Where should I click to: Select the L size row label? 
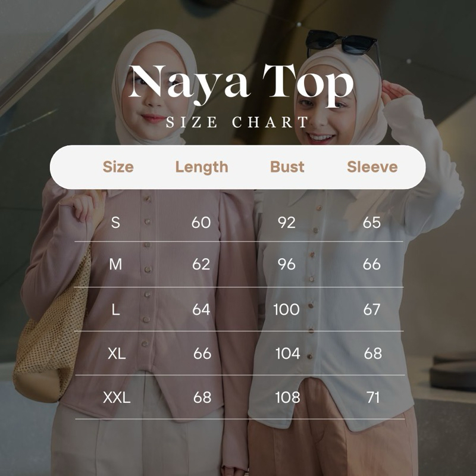[x=115, y=309]
